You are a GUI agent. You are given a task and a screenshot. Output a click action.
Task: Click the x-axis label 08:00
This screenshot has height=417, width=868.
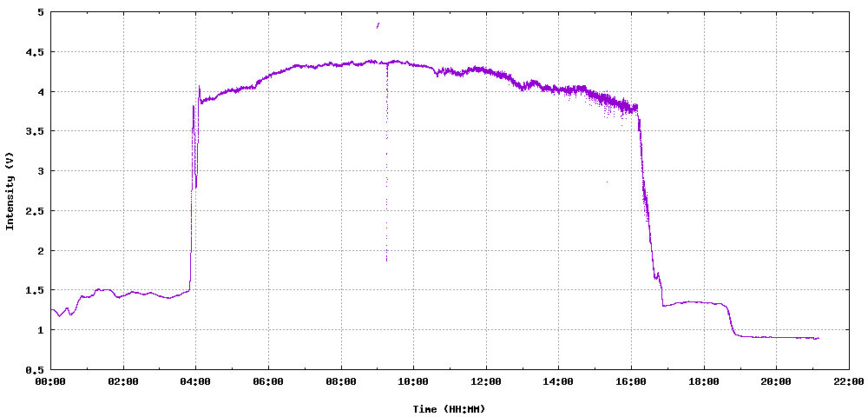click(341, 381)
